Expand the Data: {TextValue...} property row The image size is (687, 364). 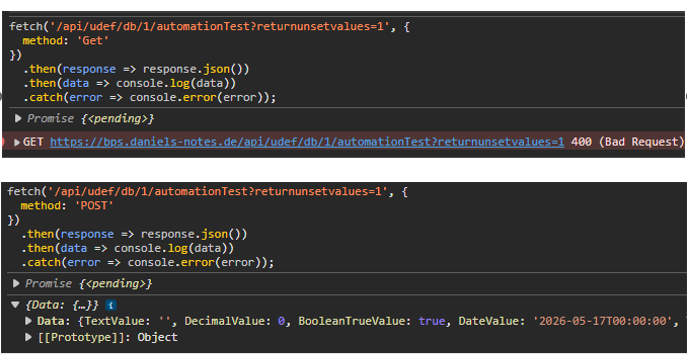point(28,321)
